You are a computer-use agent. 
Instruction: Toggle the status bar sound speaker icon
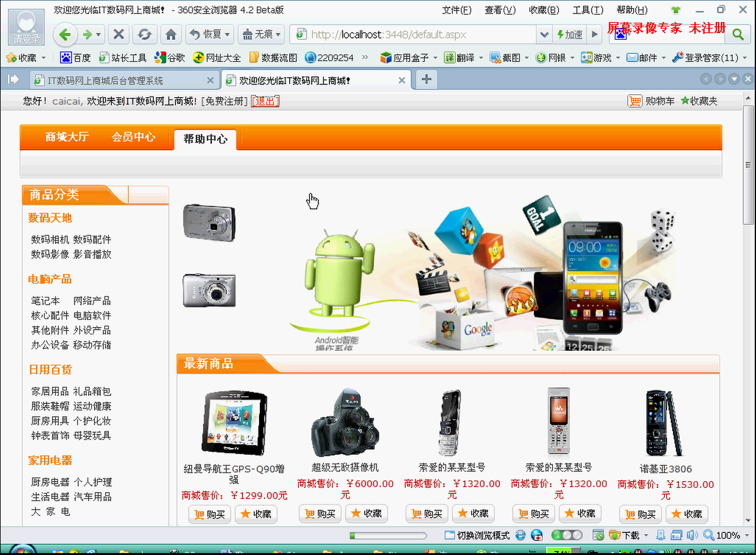692,535
